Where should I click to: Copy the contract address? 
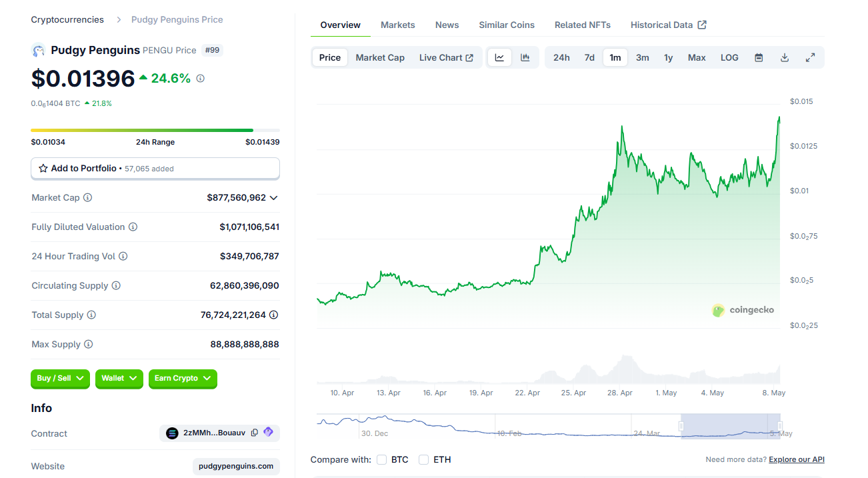(x=255, y=433)
